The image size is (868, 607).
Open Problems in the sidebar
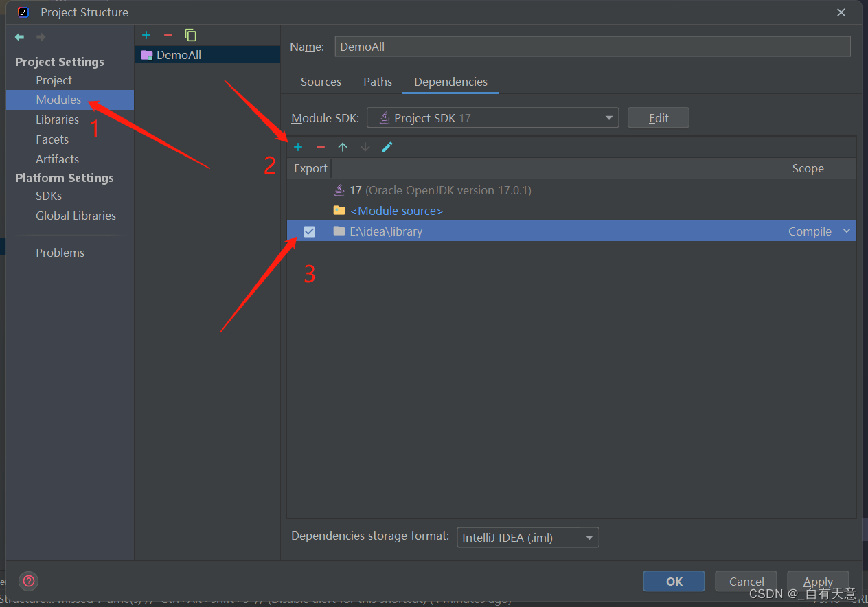tap(60, 253)
